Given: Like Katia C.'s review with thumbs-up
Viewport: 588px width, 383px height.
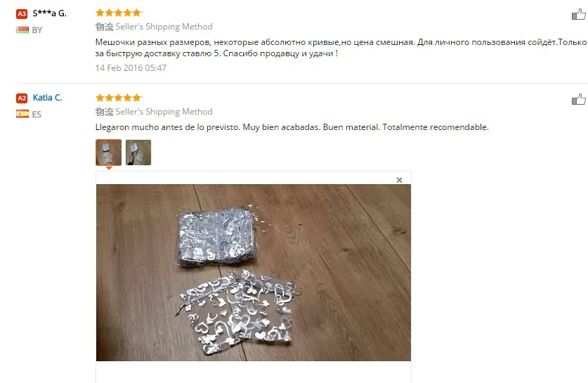Looking at the screenshot, I should (579, 99).
